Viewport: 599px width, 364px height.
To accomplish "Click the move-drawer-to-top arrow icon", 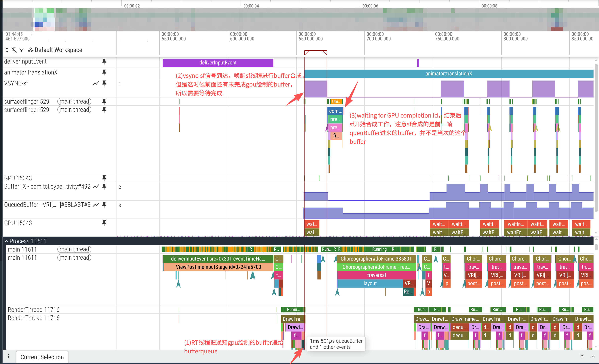I will click(x=582, y=357).
